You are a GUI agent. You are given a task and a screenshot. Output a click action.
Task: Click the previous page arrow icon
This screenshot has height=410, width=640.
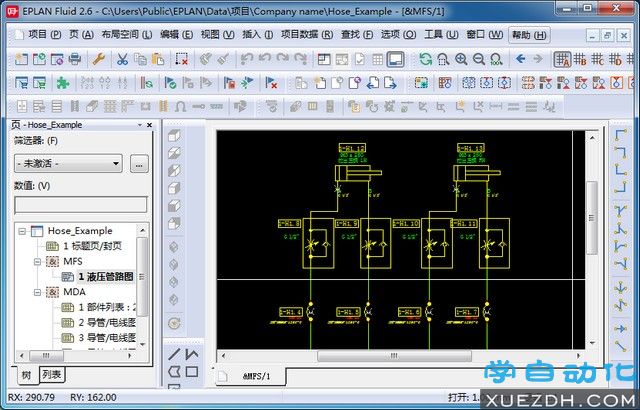(x=373, y=83)
